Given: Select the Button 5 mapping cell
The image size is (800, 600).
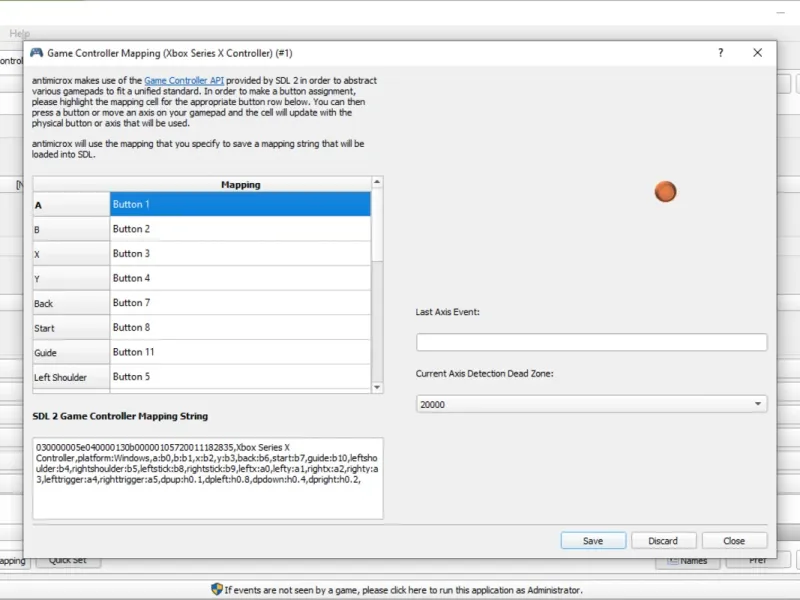Looking at the screenshot, I should tap(240, 377).
